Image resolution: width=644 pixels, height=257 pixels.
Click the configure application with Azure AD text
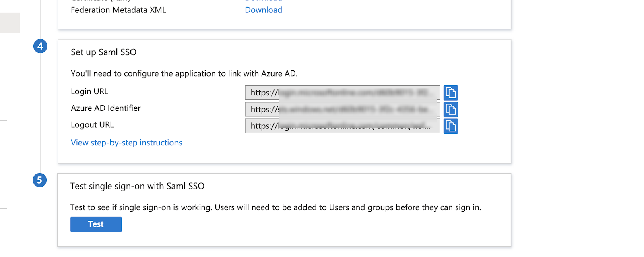click(184, 74)
